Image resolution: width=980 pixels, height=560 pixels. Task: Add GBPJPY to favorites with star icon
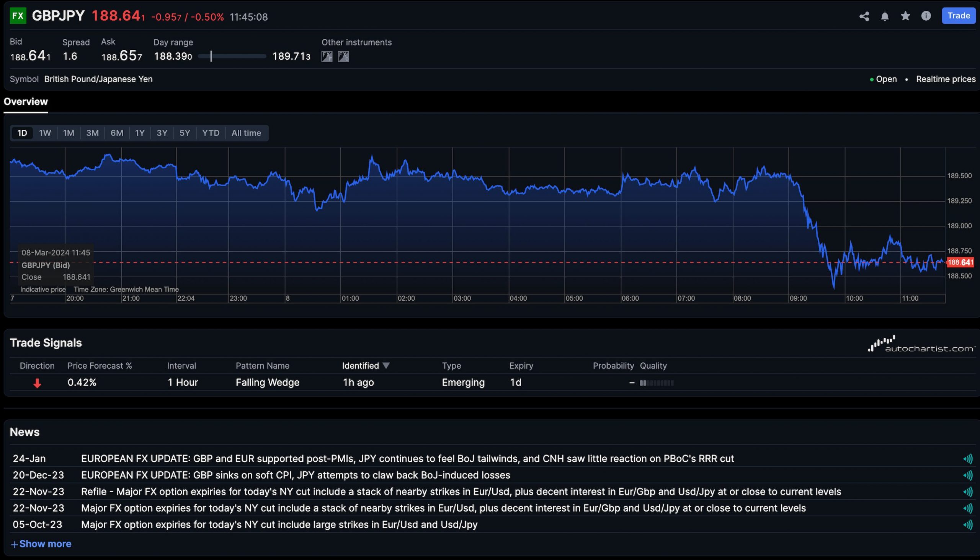[905, 16]
